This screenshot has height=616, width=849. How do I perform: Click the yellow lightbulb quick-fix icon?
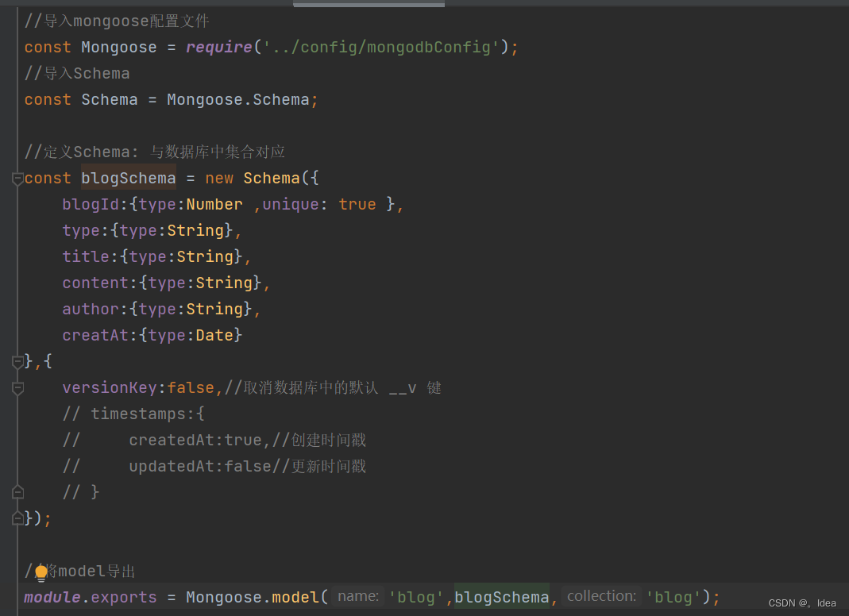(41, 572)
